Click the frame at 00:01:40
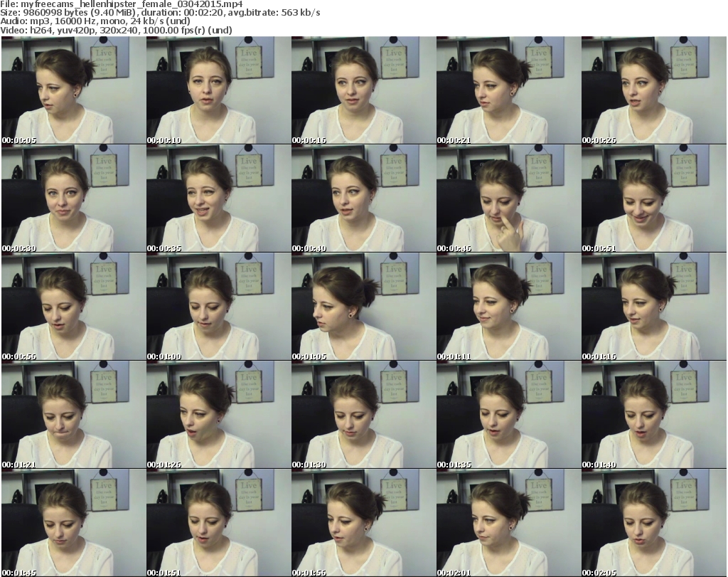The width and height of the screenshot is (728, 577). tap(653, 415)
